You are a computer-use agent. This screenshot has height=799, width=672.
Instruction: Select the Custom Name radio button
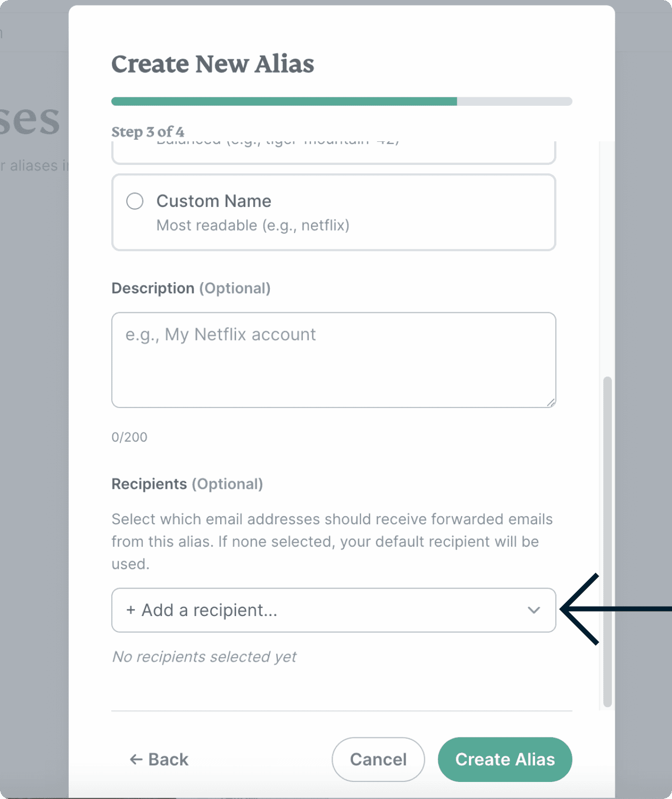click(x=135, y=202)
